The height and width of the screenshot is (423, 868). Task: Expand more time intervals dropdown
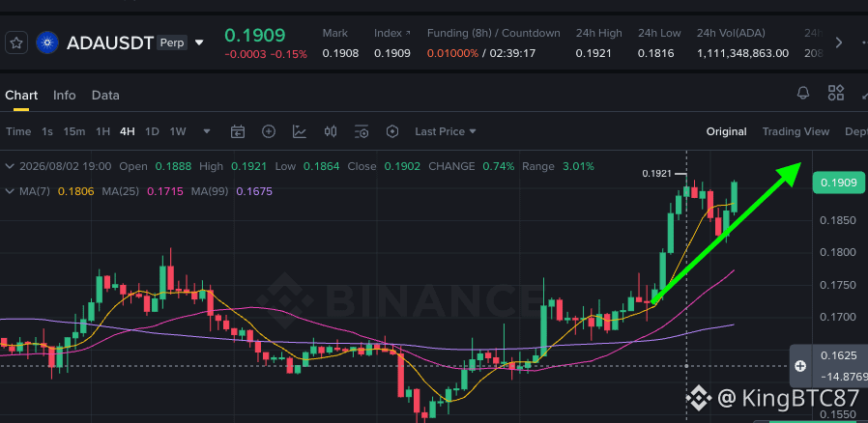click(x=207, y=131)
